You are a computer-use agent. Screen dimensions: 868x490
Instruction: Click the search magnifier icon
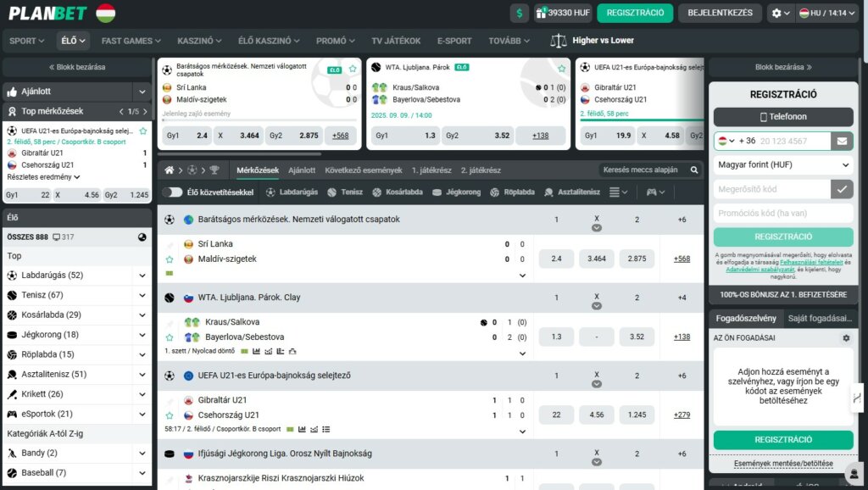pyautogui.click(x=695, y=170)
